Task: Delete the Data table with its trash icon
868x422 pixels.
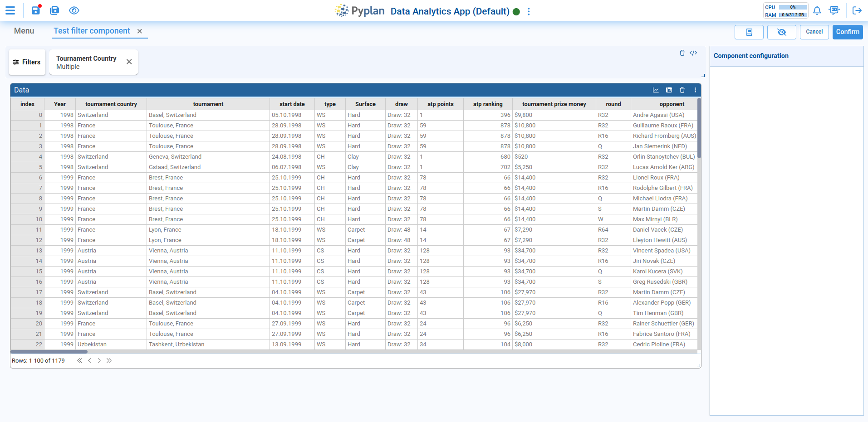Action: [682, 90]
